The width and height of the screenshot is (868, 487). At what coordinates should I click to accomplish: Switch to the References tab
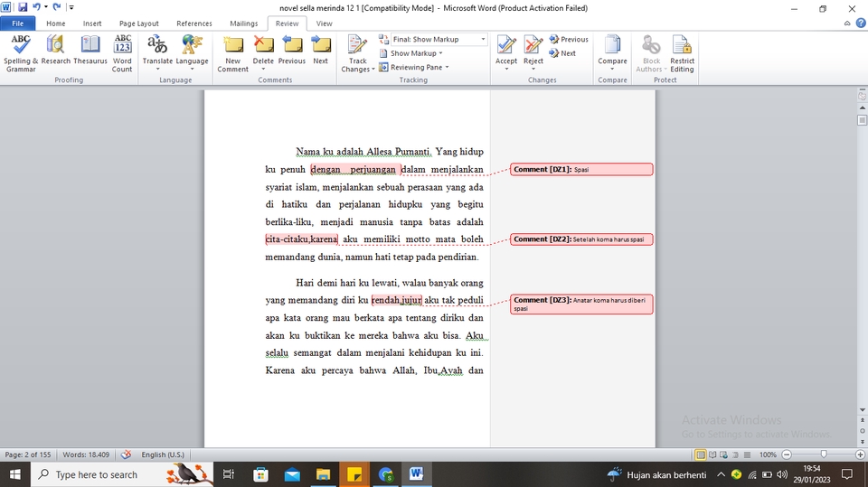coord(194,23)
